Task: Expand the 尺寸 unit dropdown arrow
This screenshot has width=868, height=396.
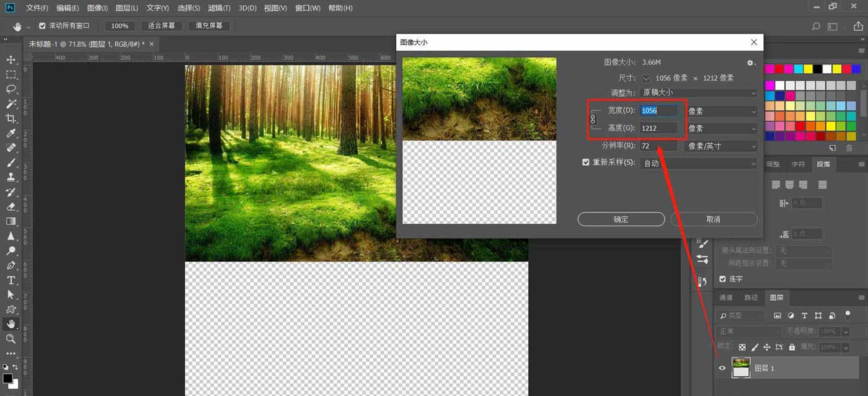Action: pos(646,78)
